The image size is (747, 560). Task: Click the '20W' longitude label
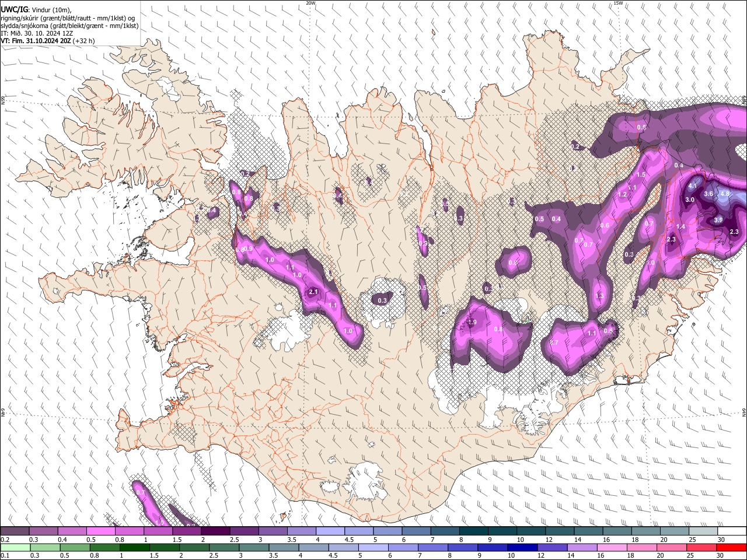(310, 3)
